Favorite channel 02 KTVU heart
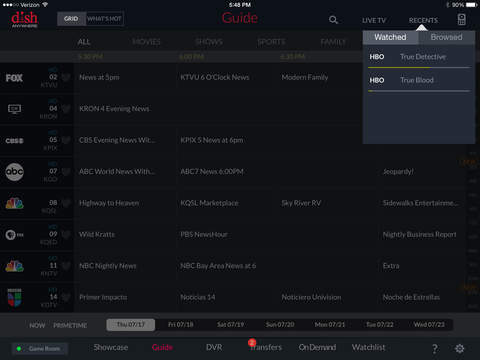This screenshot has width=480, height=360. [66, 77]
